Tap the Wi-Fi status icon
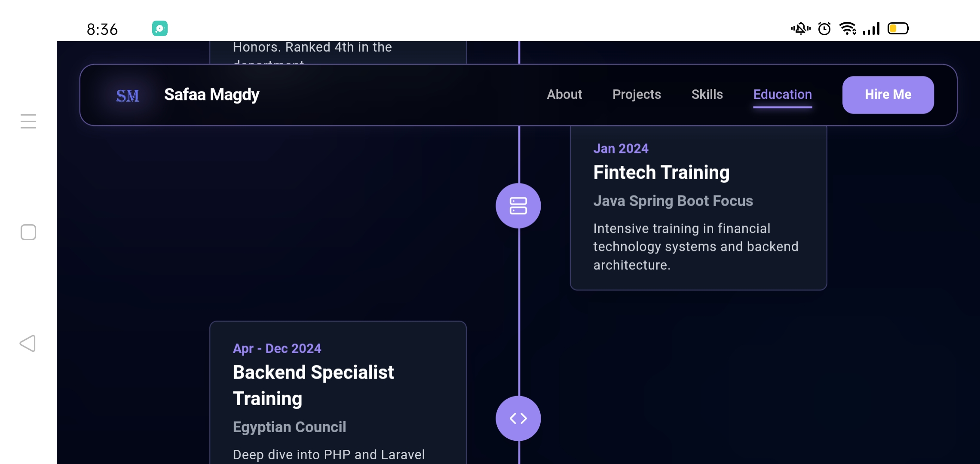The width and height of the screenshot is (980, 464). (848, 29)
